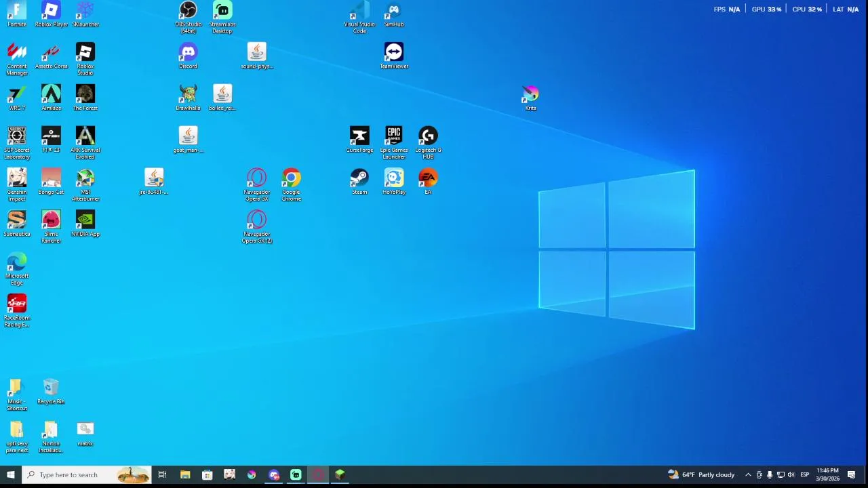This screenshot has width=868, height=488.
Task: Select the Navegador Opera GX shortcut
Action: 256,186
